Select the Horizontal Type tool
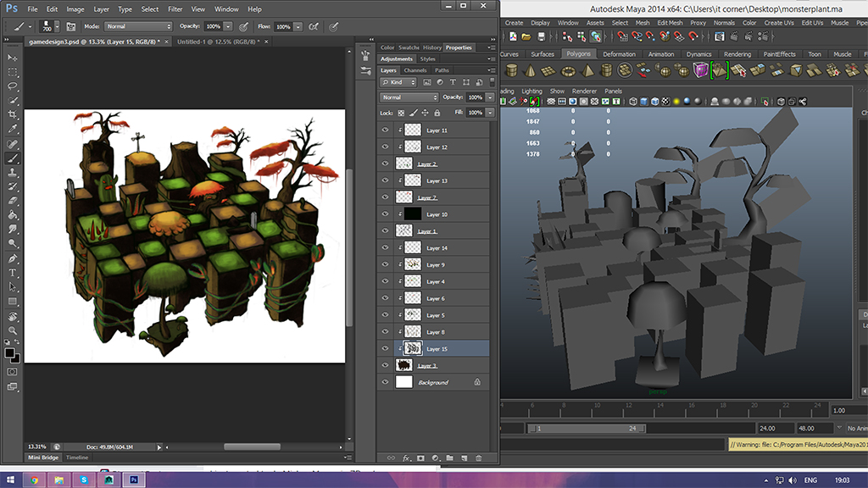The width and height of the screenshot is (868, 488). (x=12, y=273)
